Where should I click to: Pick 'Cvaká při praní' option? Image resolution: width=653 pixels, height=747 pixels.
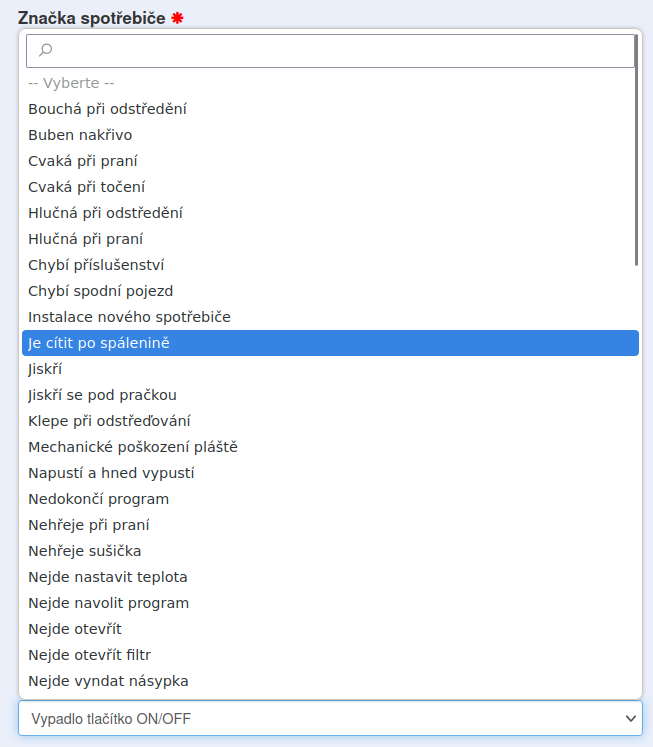pyautogui.click(x=83, y=161)
